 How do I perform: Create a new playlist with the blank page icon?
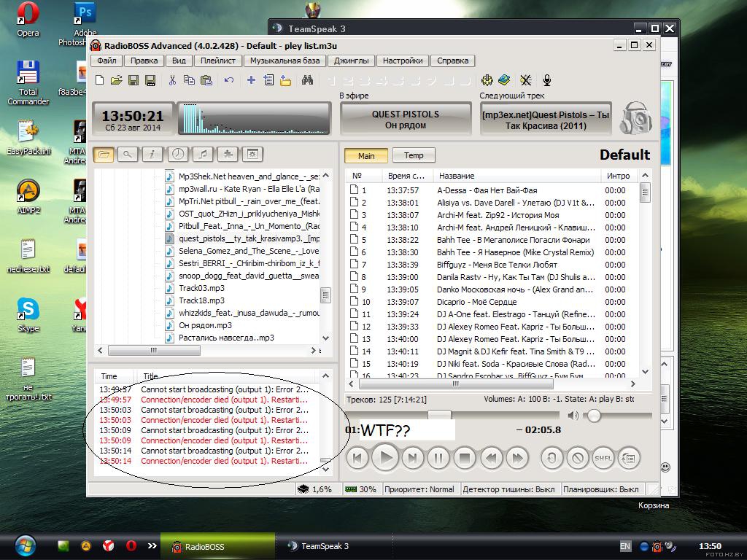point(99,80)
